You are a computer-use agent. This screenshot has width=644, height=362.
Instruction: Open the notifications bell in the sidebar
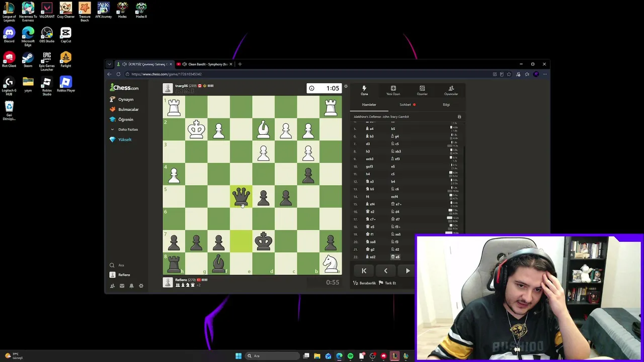coord(131,286)
